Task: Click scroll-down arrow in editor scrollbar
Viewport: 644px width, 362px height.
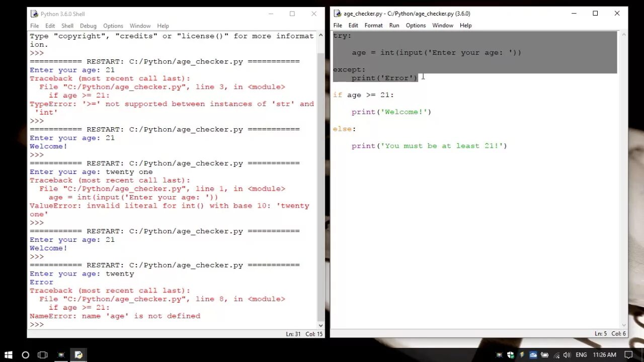Action: tap(624, 325)
